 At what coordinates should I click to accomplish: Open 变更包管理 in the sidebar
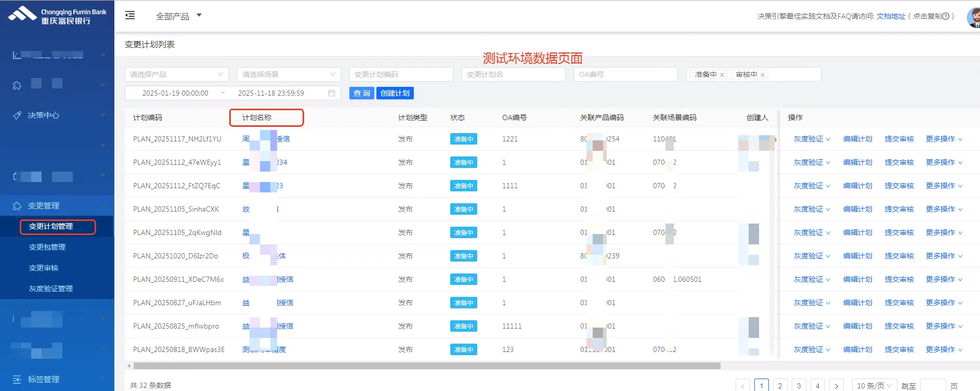(x=47, y=247)
